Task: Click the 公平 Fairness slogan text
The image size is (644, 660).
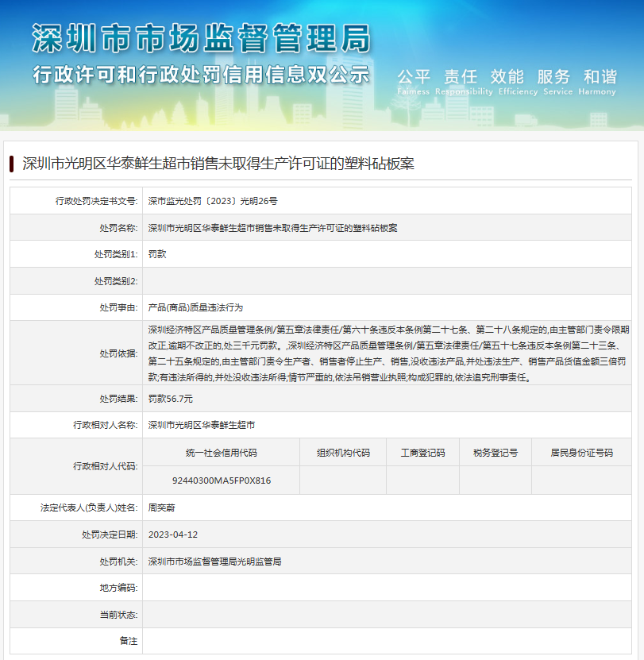Action: point(414,82)
